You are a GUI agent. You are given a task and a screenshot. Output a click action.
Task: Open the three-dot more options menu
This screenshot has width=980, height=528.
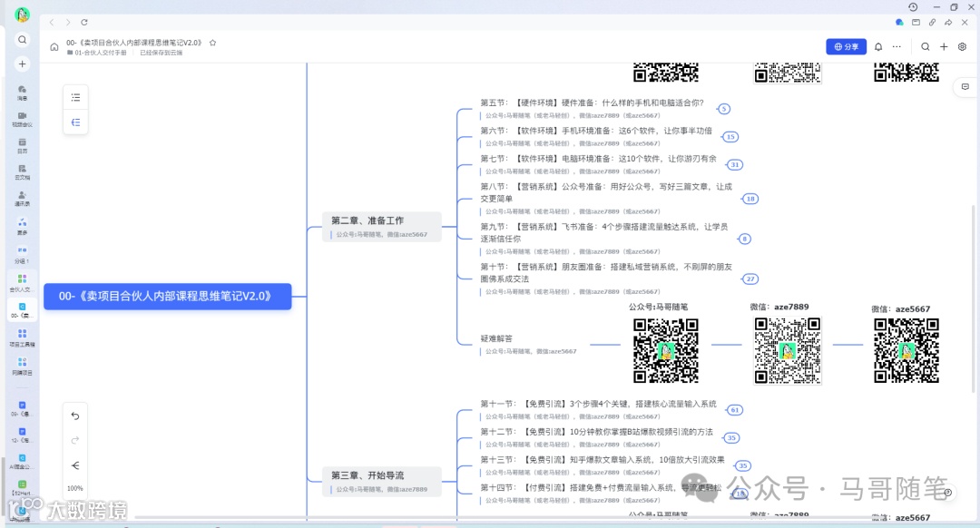[x=897, y=47]
